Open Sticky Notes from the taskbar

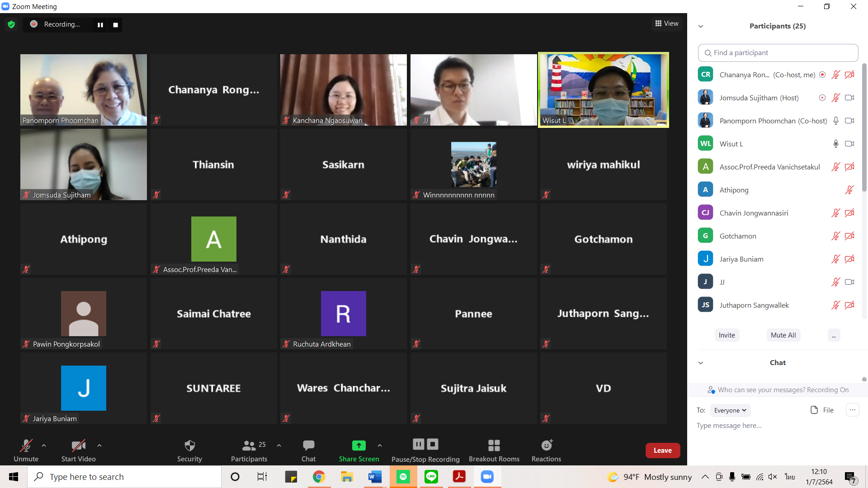[291, 477]
